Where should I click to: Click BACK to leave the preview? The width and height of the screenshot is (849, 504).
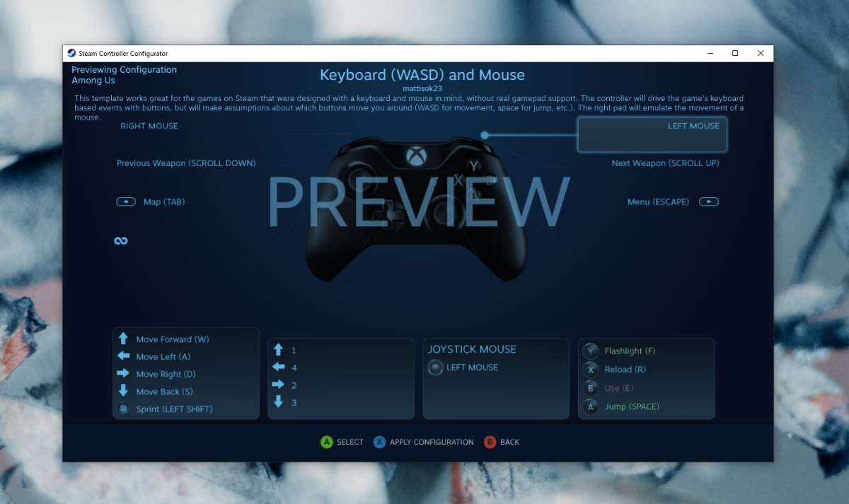[x=509, y=442]
